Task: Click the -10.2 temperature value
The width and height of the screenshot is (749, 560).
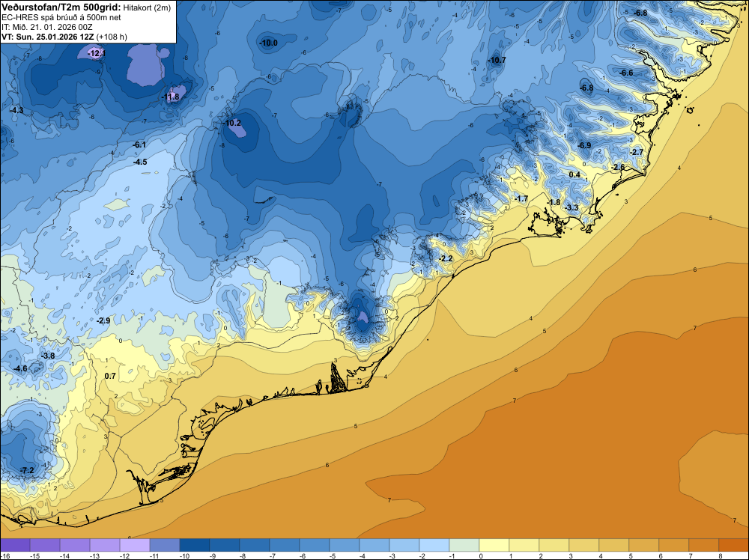Action: point(233,123)
